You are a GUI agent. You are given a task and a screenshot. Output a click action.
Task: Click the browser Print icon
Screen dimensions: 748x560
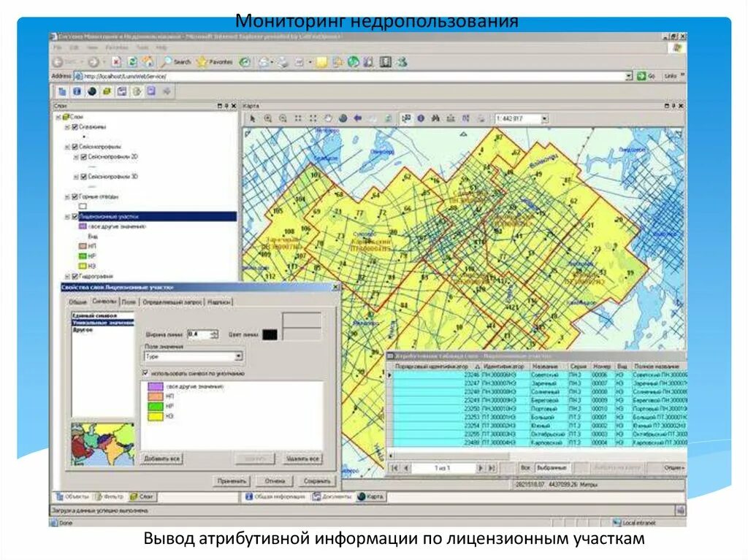tap(283, 62)
